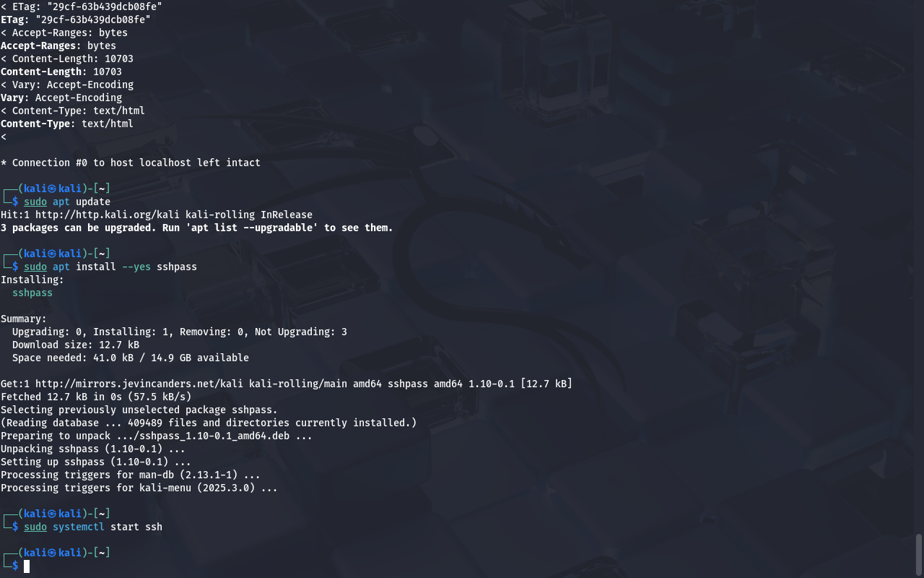Click the '3 packages can be upgraded' message
The image size is (924, 578).
click(x=197, y=228)
